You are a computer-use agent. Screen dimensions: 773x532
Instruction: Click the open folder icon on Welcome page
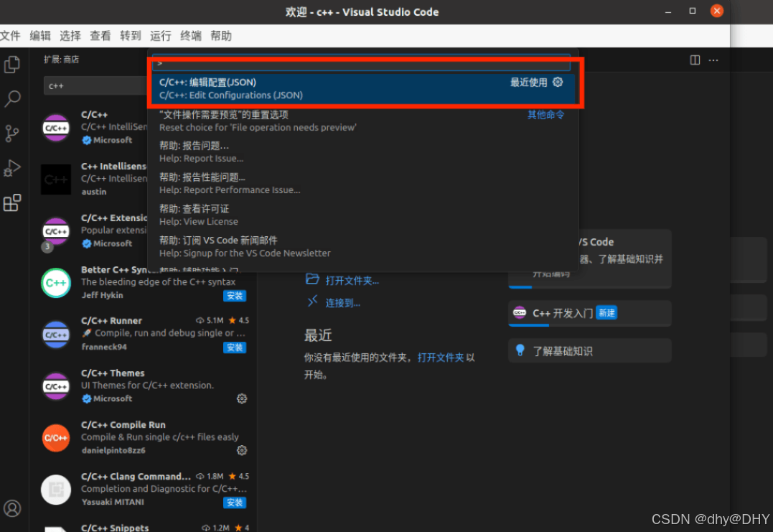pyautogui.click(x=312, y=279)
